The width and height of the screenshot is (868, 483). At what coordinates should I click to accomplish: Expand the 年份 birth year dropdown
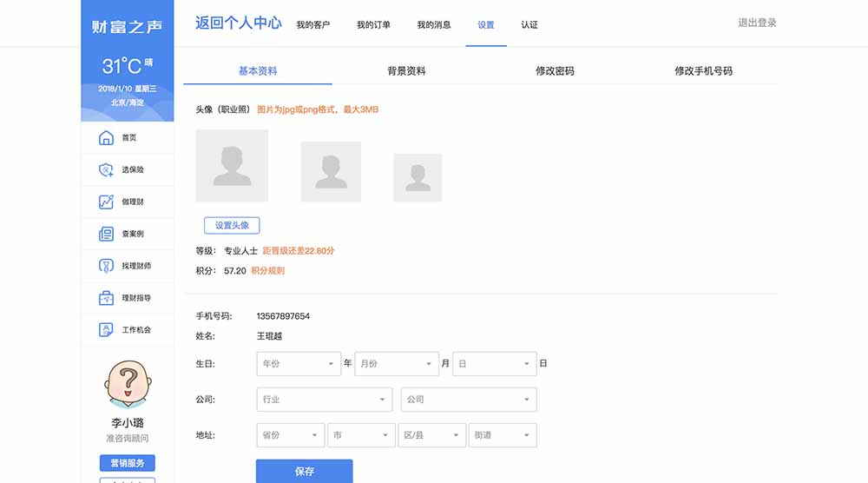(299, 364)
